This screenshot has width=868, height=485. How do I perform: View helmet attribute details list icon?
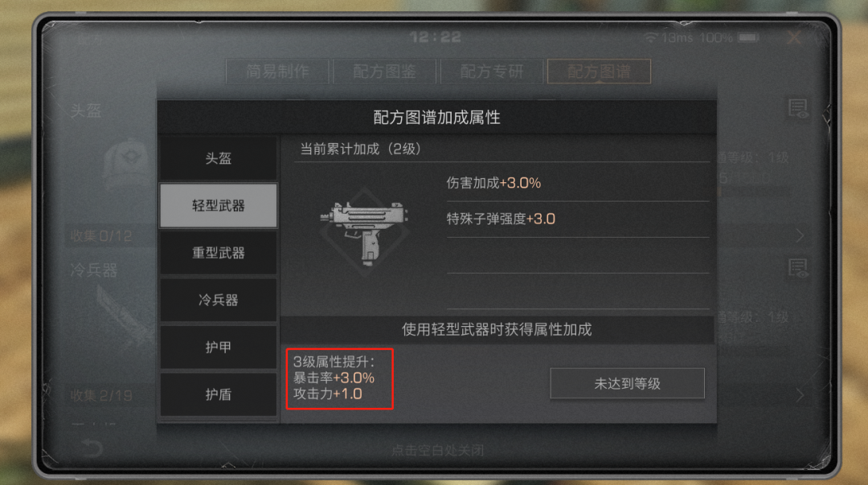point(798,109)
